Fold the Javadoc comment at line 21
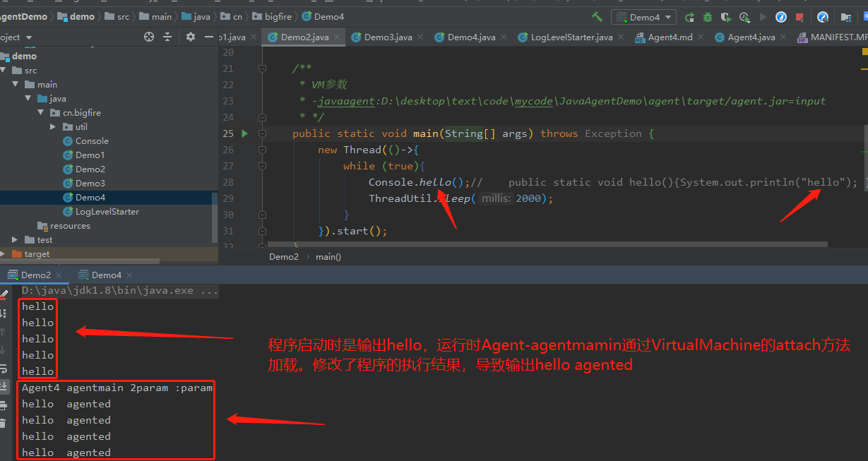The height and width of the screenshot is (461, 868). tap(262, 68)
